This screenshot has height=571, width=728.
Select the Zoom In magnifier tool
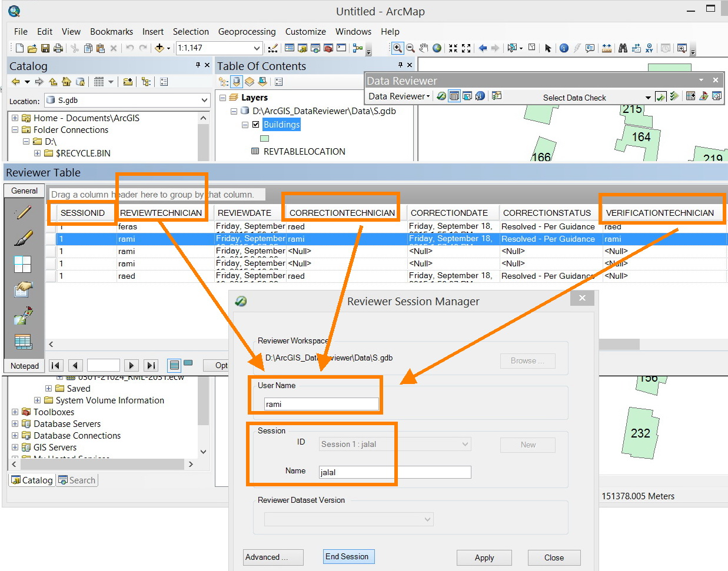[398, 48]
